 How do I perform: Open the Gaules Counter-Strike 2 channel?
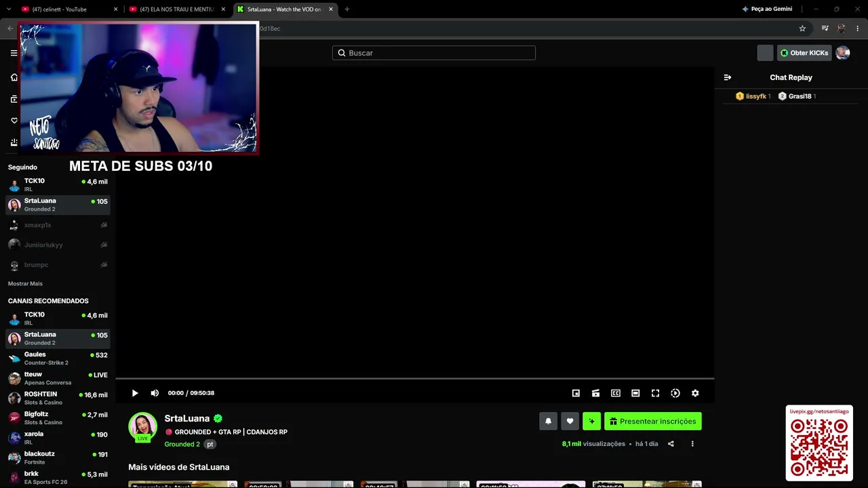click(58, 358)
